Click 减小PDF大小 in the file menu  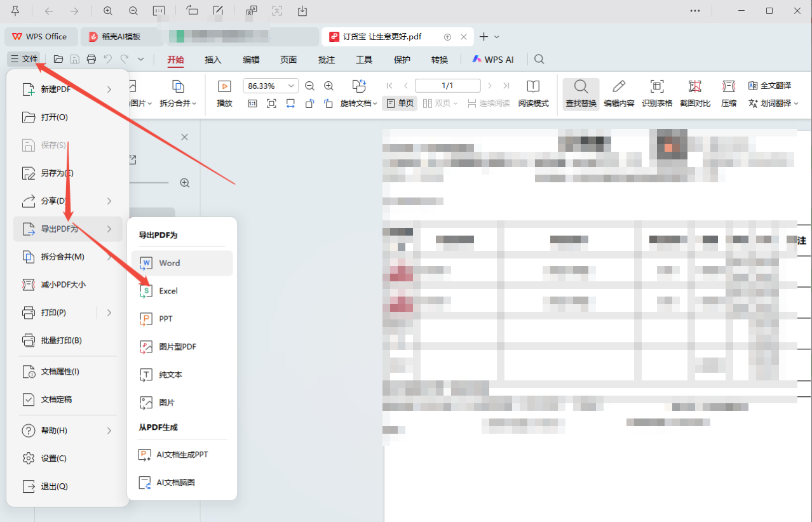tap(68, 284)
